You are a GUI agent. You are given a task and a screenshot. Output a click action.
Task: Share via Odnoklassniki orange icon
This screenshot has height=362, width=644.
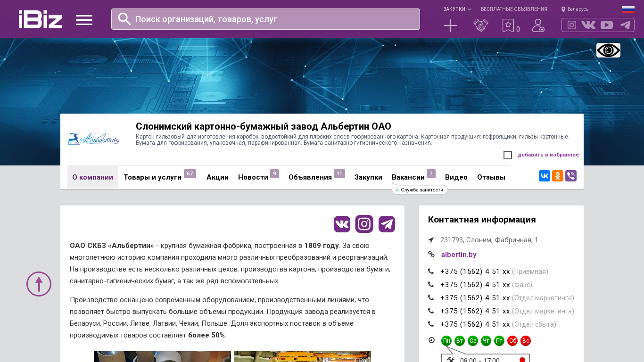click(x=558, y=176)
